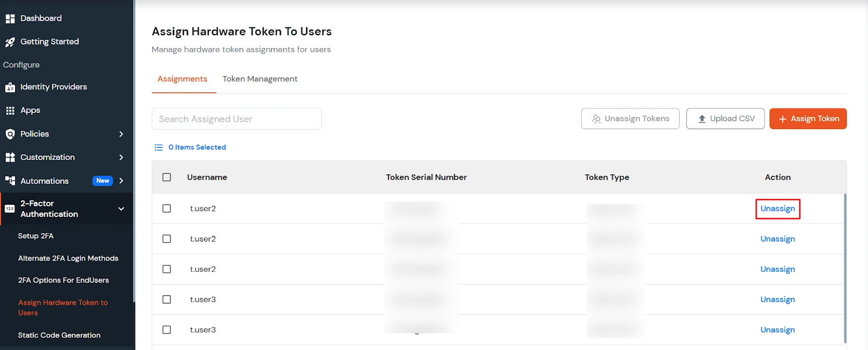Click the Search Assigned User field
This screenshot has width=868, height=350.
pyautogui.click(x=236, y=119)
